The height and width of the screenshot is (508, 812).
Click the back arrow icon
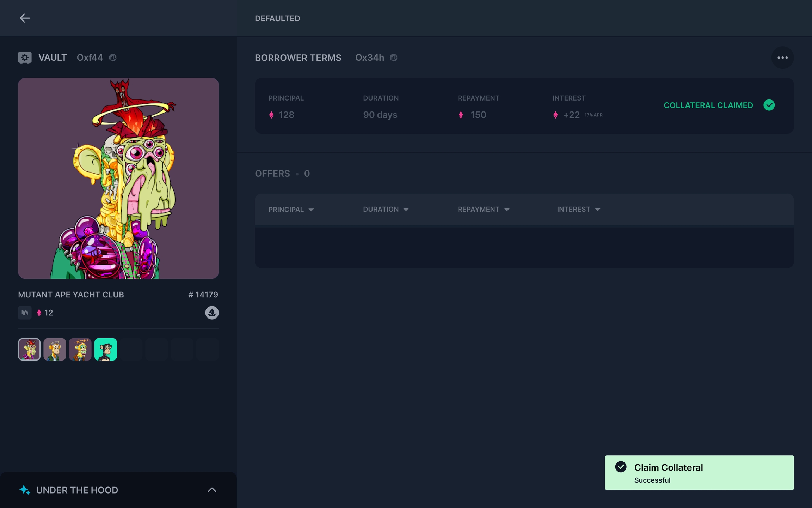[x=24, y=18]
